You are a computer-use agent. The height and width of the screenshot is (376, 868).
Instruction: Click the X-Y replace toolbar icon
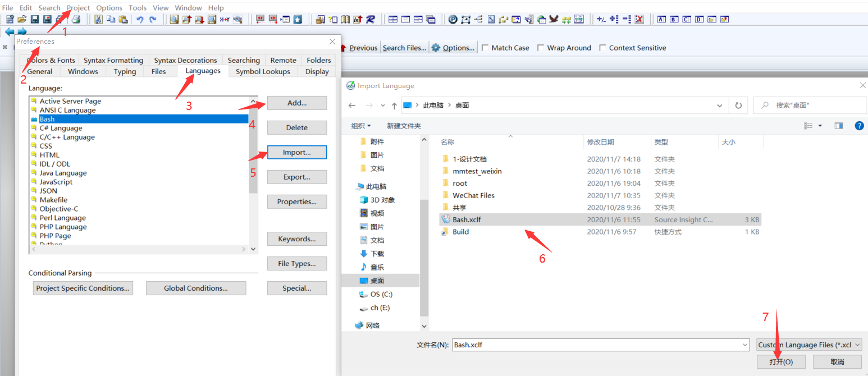[x=225, y=19]
